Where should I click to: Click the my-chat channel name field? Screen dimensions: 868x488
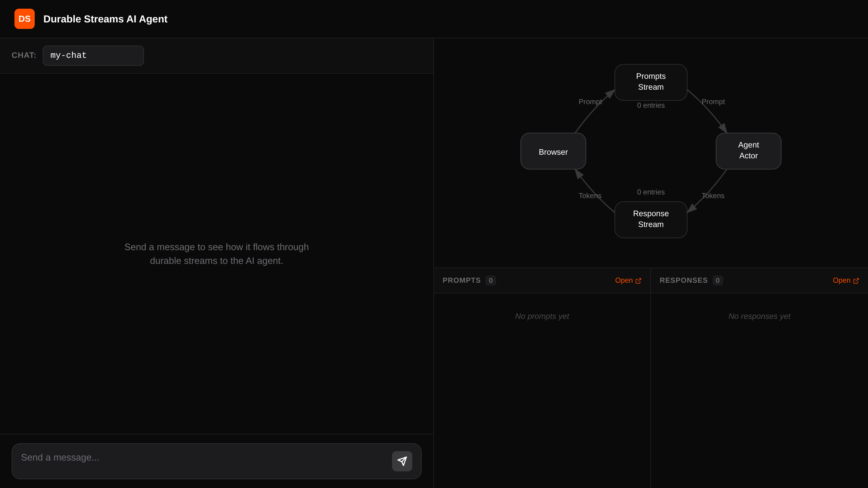[93, 55]
